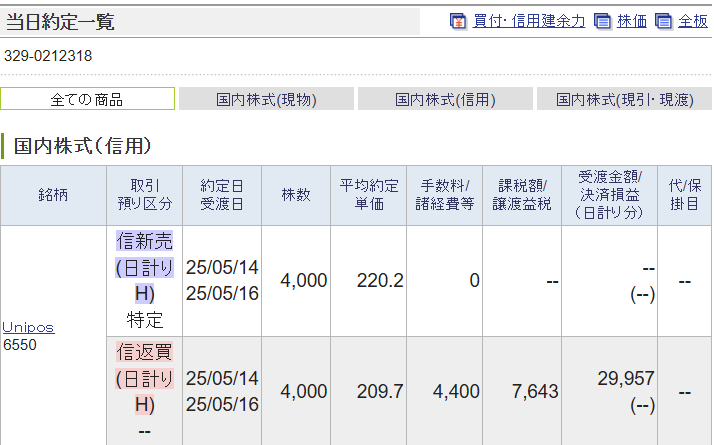
Task: Click the window icon beside 全板
Action: (x=663, y=21)
